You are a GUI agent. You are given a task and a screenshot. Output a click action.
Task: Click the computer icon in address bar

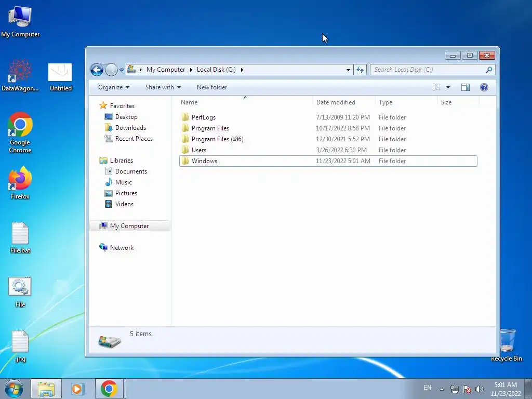[x=131, y=70]
